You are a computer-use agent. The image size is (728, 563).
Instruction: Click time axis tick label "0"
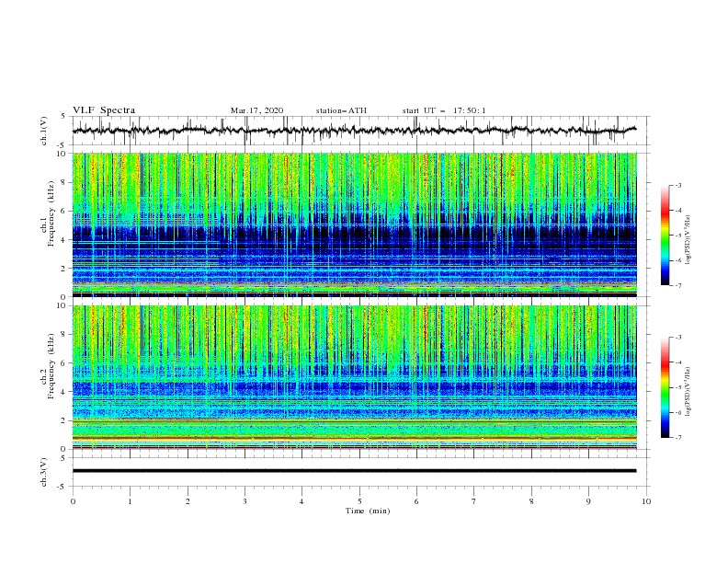(73, 501)
